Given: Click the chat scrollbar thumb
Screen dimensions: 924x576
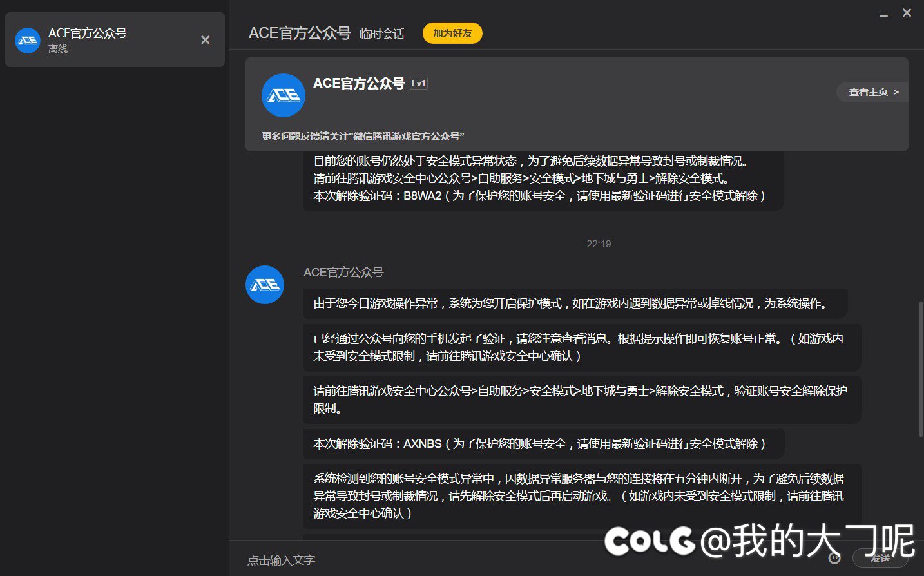Looking at the screenshot, I should pos(921,369).
